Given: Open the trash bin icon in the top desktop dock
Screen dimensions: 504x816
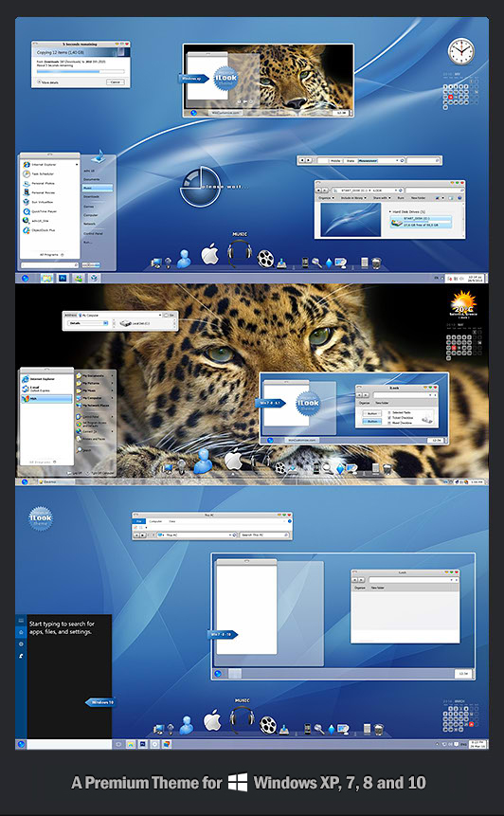Looking at the screenshot, I should coord(377,263).
